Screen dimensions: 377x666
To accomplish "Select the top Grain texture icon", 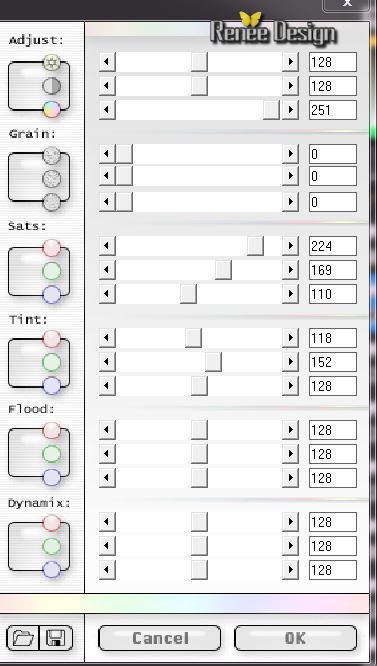I will pyautogui.click(x=51, y=155).
